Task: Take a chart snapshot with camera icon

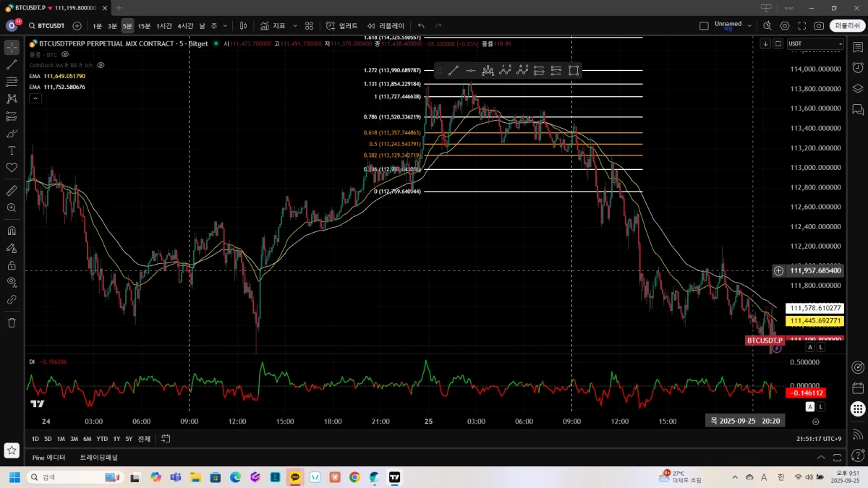Action: point(819,26)
